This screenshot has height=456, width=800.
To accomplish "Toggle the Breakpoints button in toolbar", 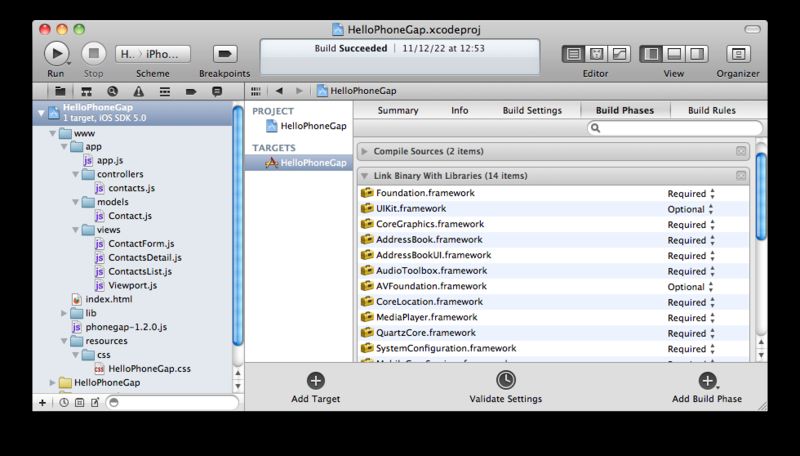I will 224,54.
